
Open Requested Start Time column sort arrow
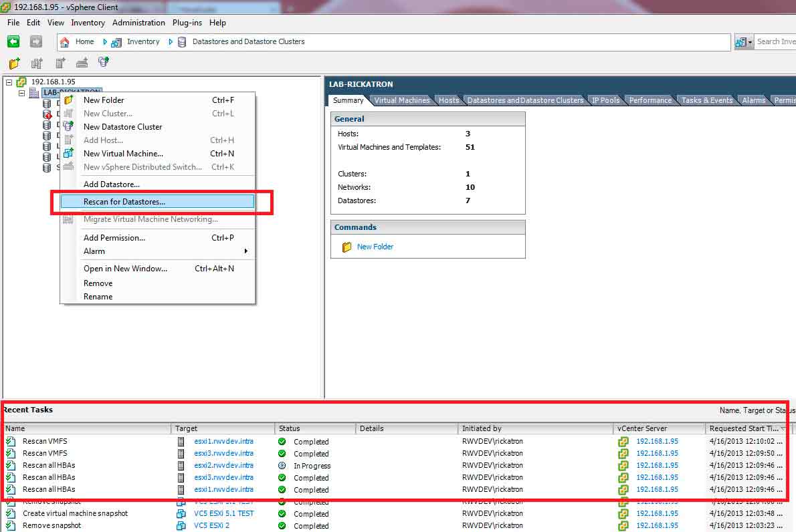tap(783, 428)
